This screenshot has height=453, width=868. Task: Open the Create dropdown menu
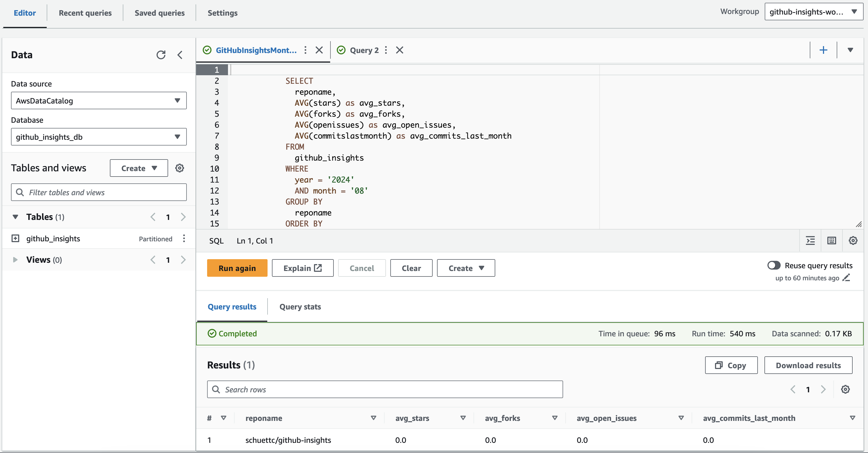(x=466, y=268)
